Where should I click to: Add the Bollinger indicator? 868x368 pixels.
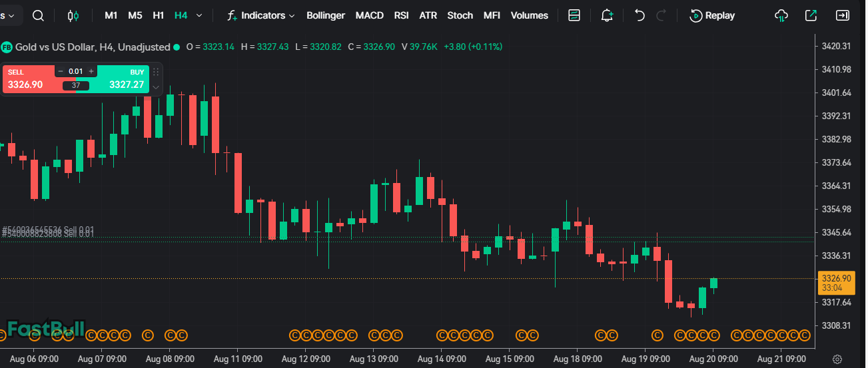tap(326, 15)
